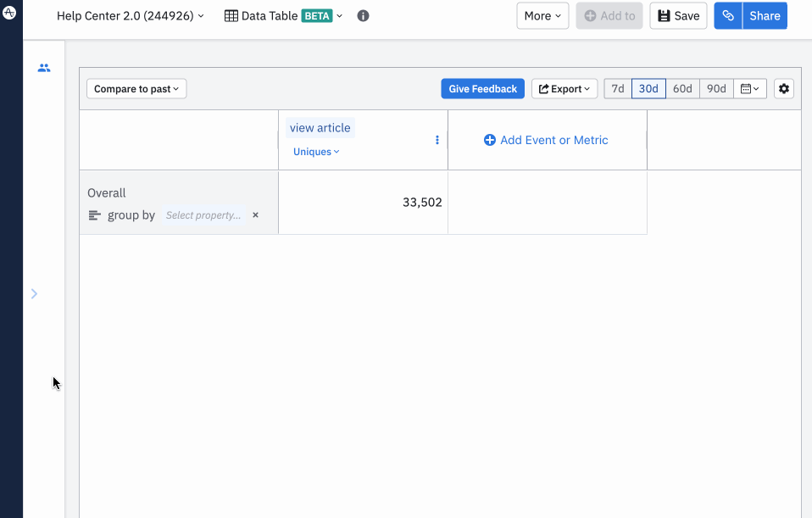Open the settings gear icon
Viewport: 812px width, 518px height.
784,89
